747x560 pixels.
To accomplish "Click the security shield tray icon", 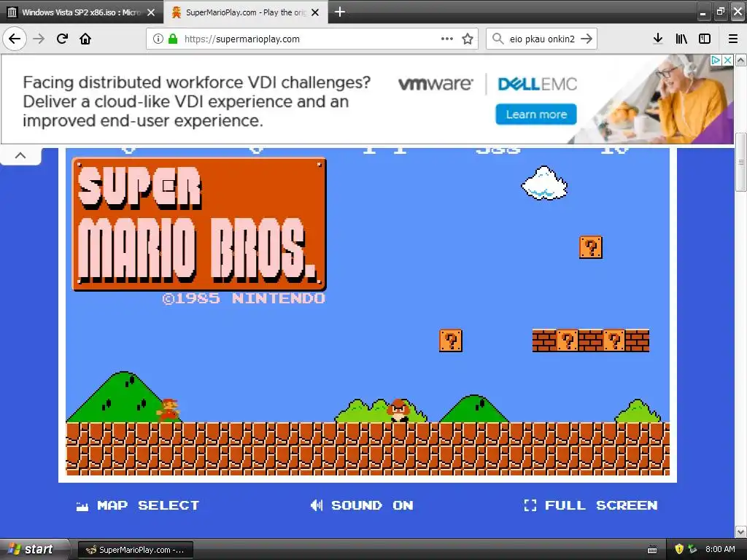I will tap(679, 549).
